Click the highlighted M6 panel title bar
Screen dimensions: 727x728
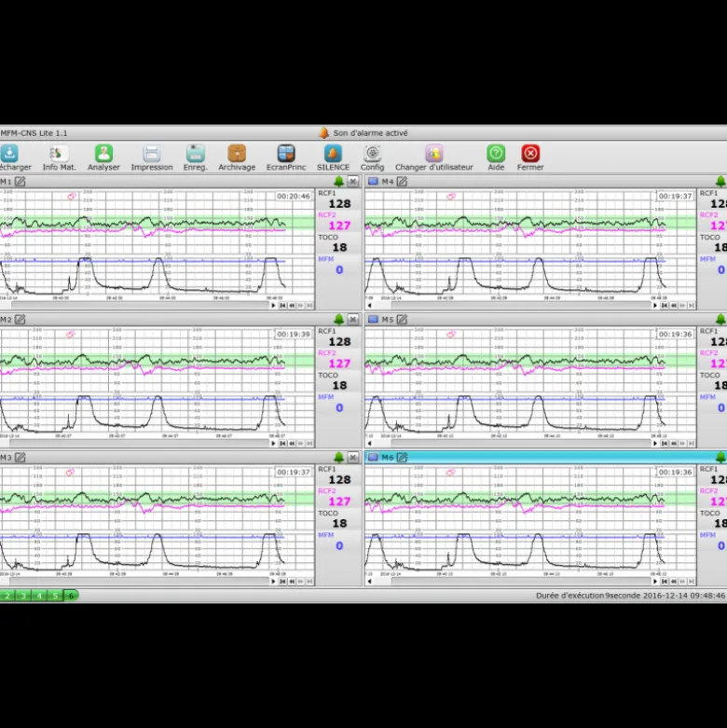[546, 458]
